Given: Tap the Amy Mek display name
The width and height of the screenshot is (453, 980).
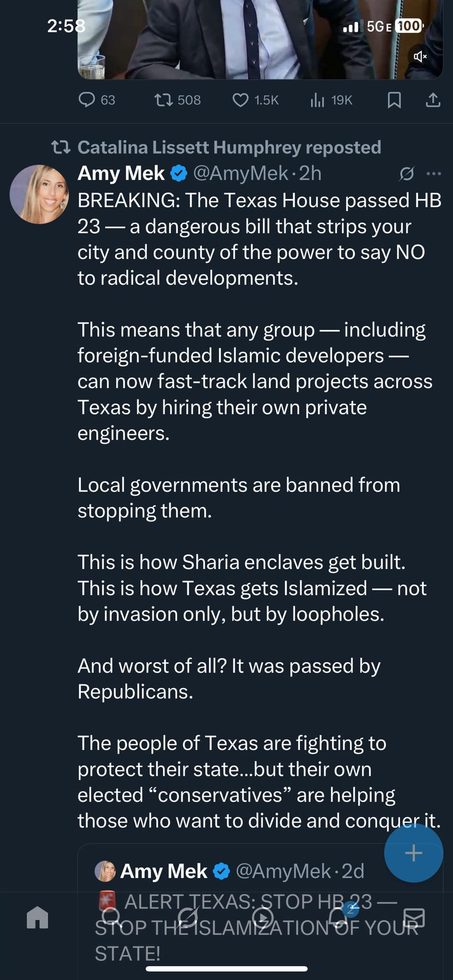Looking at the screenshot, I should click(x=121, y=173).
